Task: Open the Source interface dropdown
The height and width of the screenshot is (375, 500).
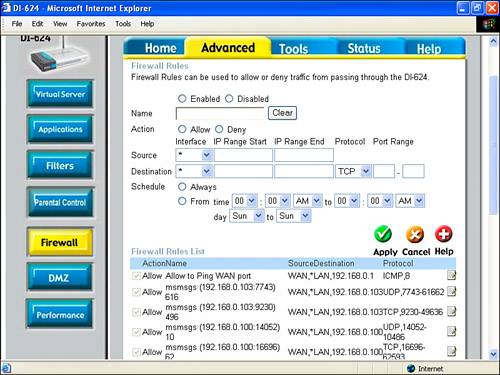Action: coord(194,155)
